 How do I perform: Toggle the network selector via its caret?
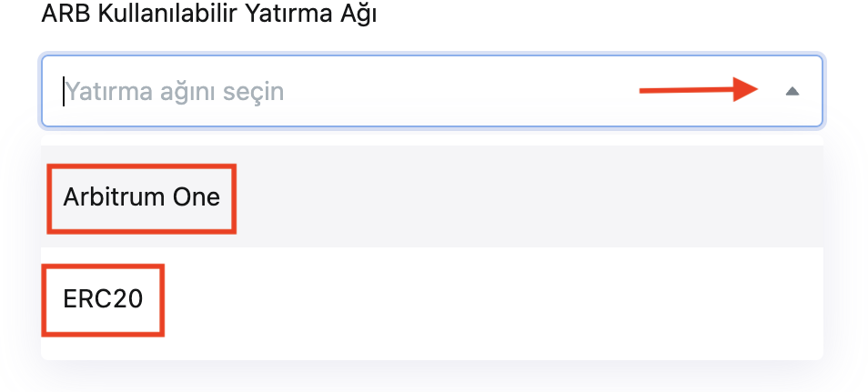(792, 91)
